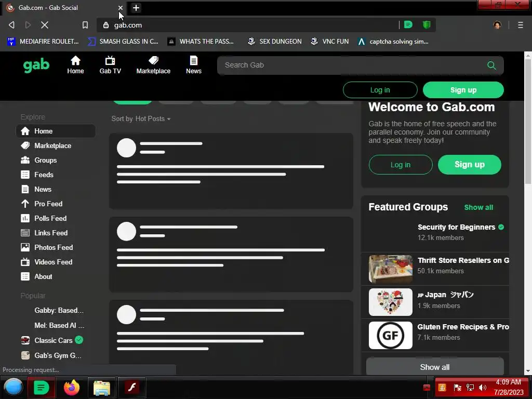Open Gabby: Based... popular entry
Screen dimensions: 532x399
pyautogui.click(x=56, y=311)
